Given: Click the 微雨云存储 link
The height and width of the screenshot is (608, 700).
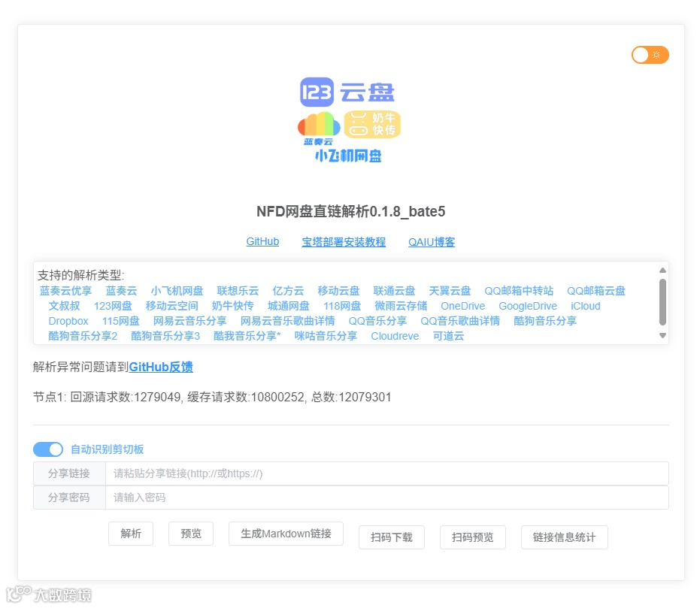Looking at the screenshot, I should coord(401,306).
